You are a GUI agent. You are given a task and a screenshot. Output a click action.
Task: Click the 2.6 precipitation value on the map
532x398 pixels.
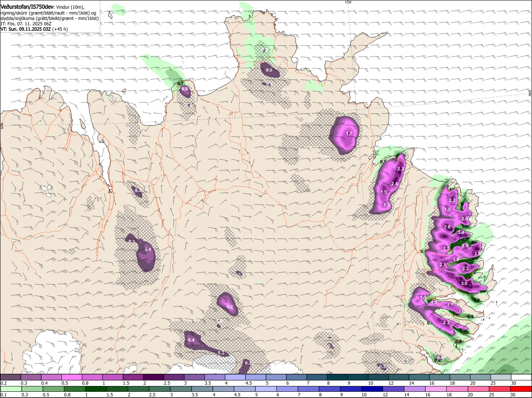[447, 227]
